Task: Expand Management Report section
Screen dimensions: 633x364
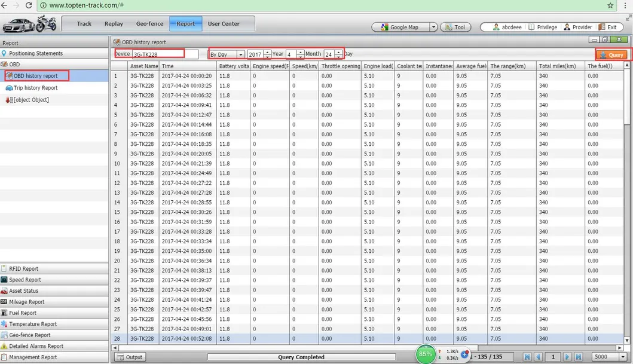Action: tap(54, 357)
